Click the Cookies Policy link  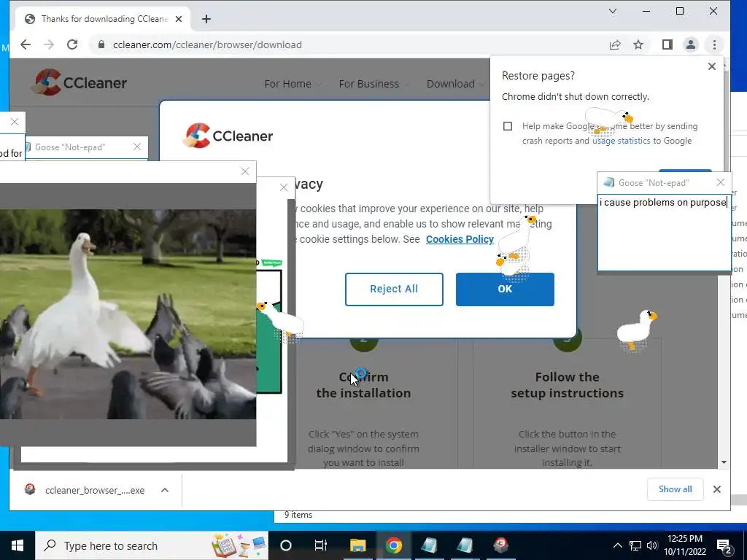coord(460,239)
